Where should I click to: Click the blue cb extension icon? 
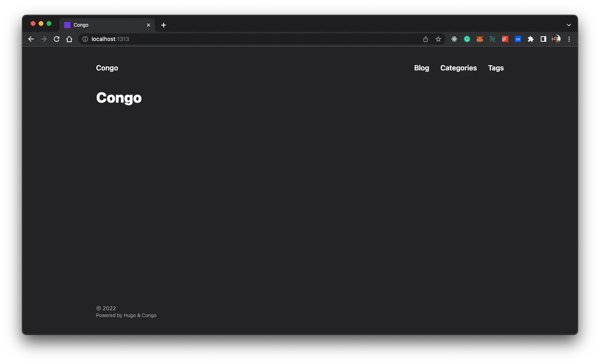pyautogui.click(x=518, y=39)
